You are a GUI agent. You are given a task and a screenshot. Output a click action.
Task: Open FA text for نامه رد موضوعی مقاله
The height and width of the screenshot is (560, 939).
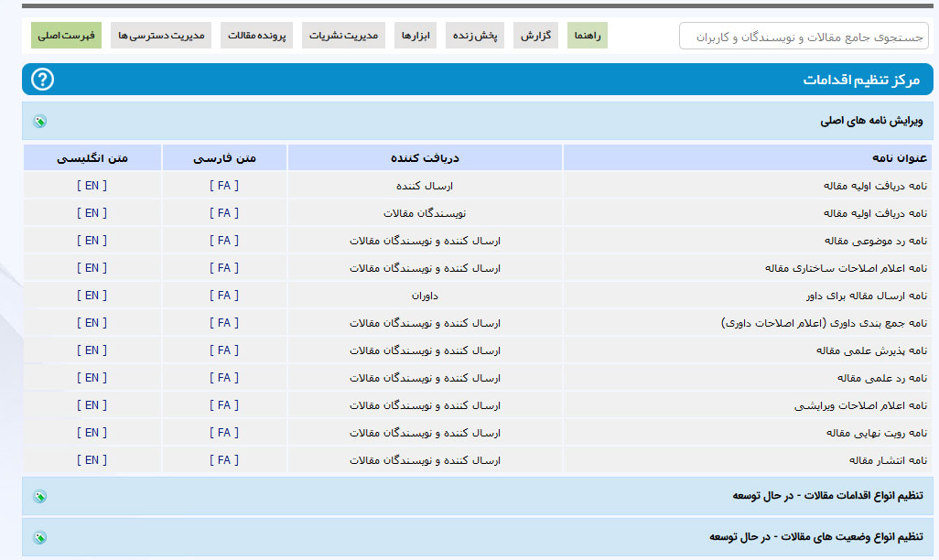pyautogui.click(x=224, y=241)
